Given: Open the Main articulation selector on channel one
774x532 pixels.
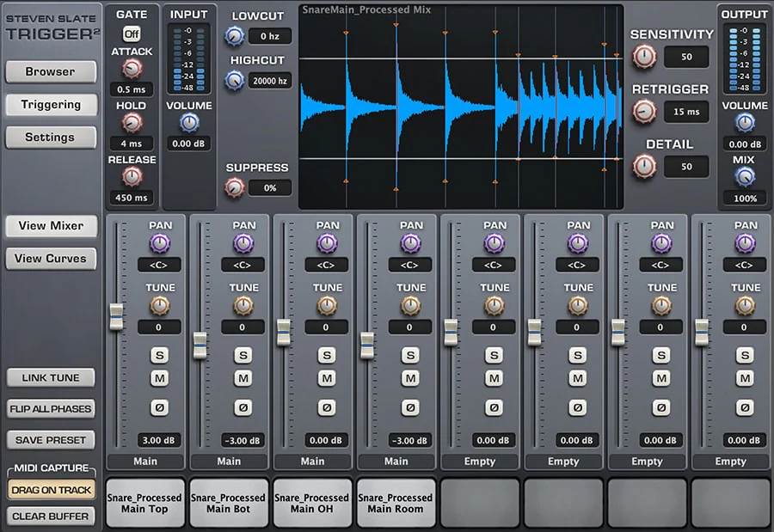Looking at the screenshot, I should (x=145, y=462).
